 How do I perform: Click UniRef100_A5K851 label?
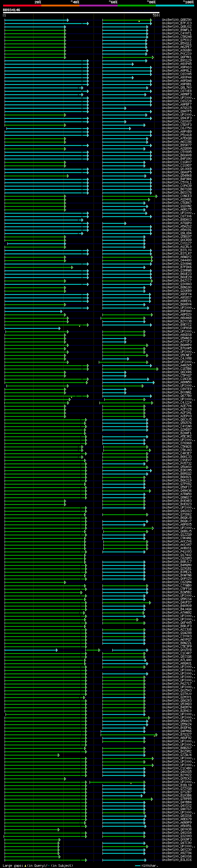[x=177, y=826]
